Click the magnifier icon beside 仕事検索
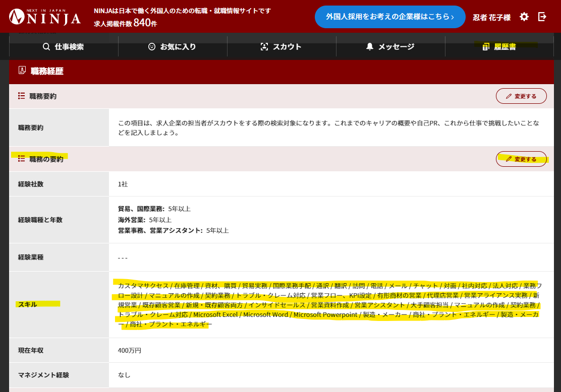The width and height of the screenshot is (561, 392). [x=46, y=47]
